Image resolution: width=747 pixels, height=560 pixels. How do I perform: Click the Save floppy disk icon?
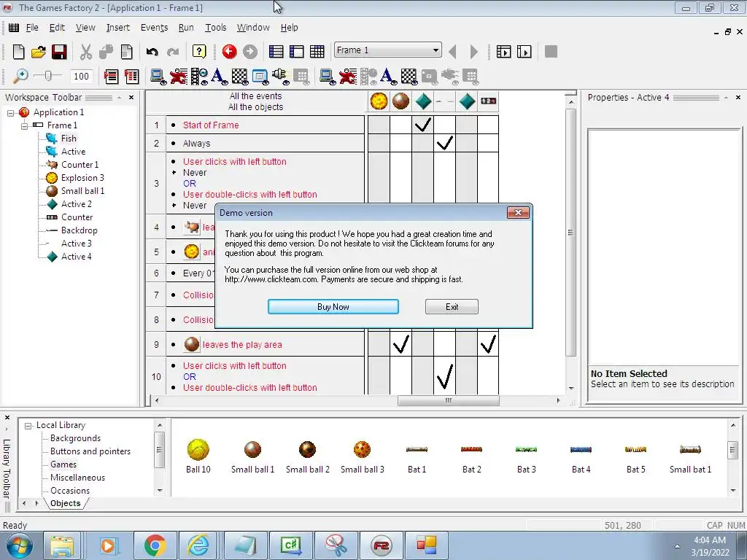pos(59,52)
